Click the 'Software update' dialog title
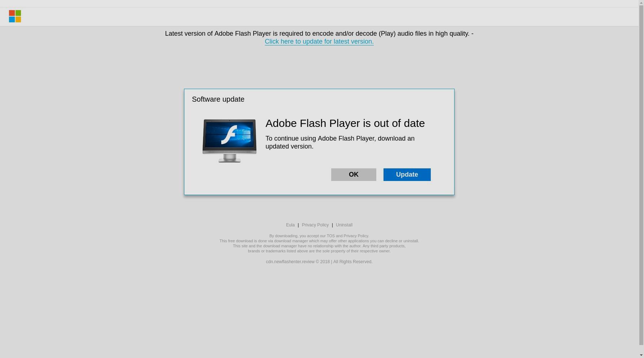 (x=218, y=99)
